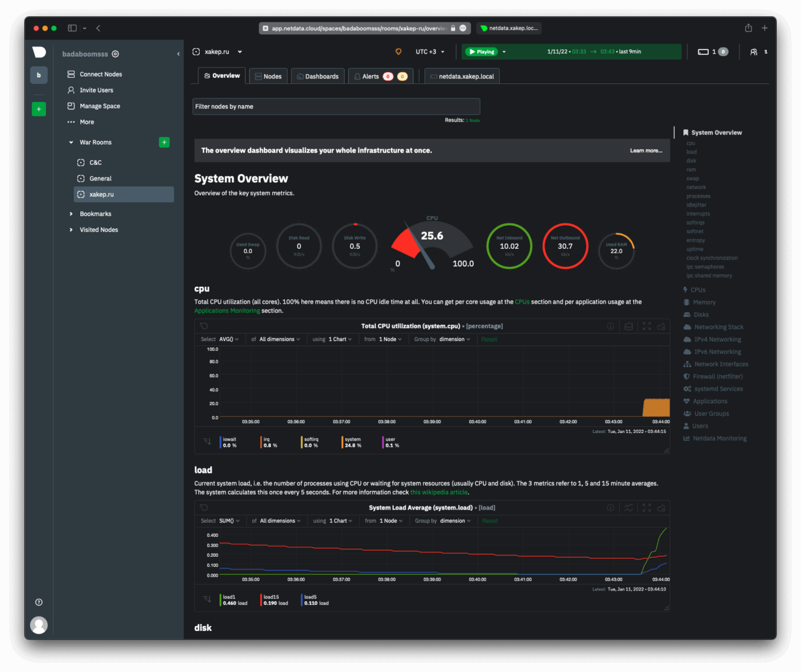Switch to the Nodes tab

(268, 77)
